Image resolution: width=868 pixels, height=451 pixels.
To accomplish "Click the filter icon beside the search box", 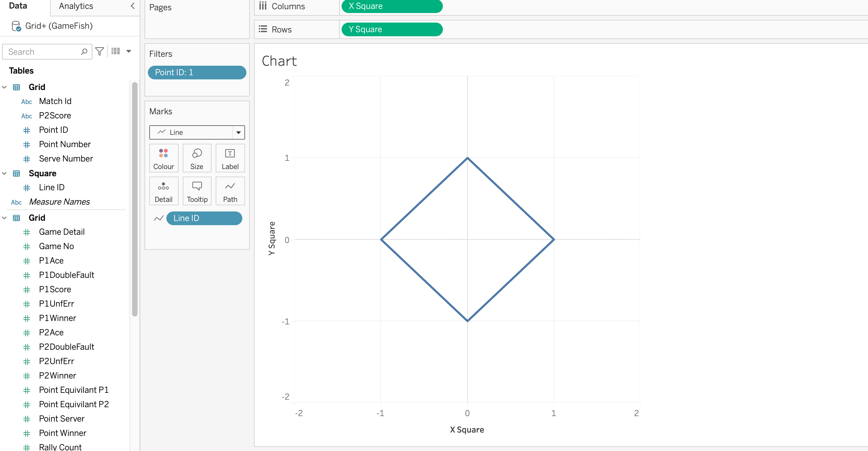I will (x=100, y=51).
